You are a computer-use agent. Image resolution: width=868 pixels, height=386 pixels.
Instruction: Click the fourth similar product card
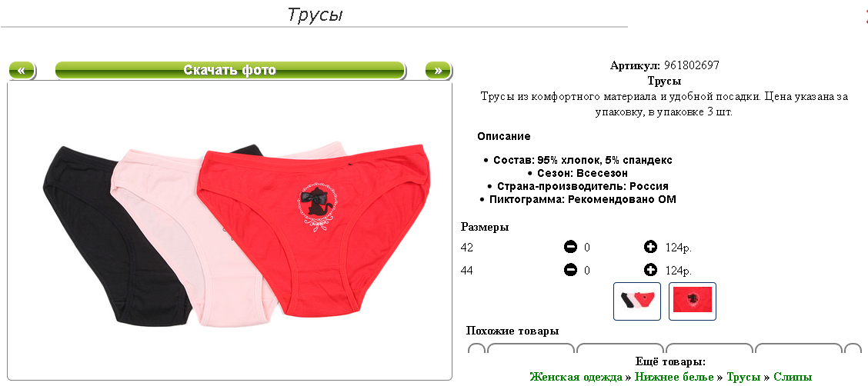click(x=799, y=348)
